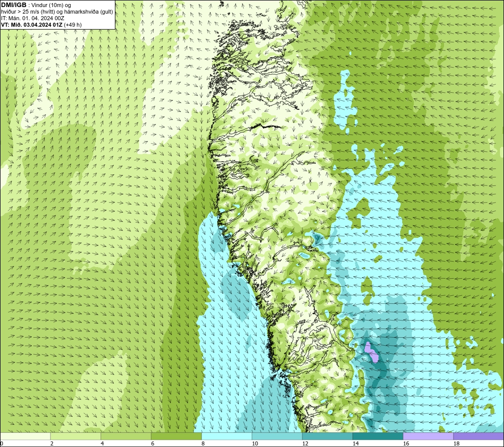This screenshot has width=504, height=447.
Task: Click the cyan 10–12 m/s legend swatch
Action: [x=277, y=436]
